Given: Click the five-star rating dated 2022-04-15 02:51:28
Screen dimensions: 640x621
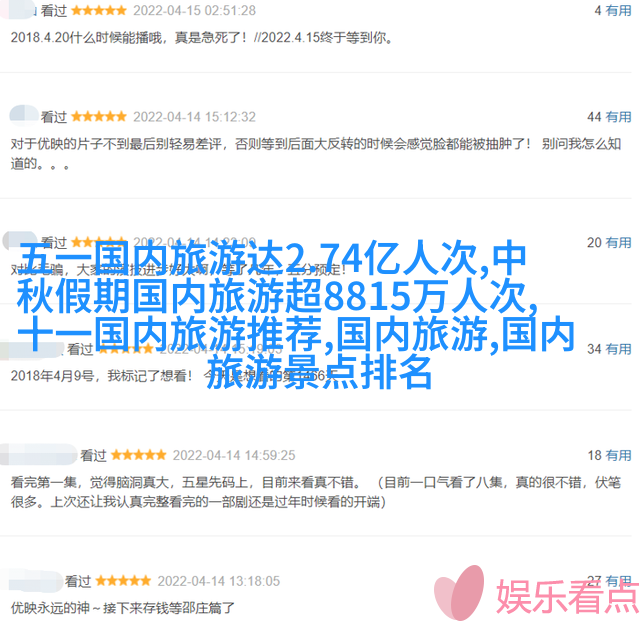Looking at the screenshot, I should pyautogui.click(x=99, y=11).
